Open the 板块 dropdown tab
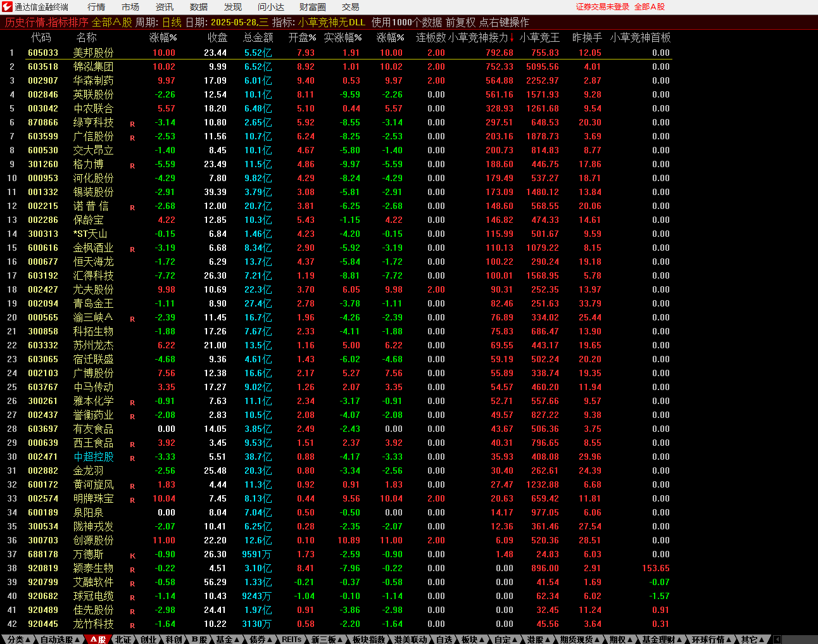The height and width of the screenshot is (644, 818). (472, 640)
